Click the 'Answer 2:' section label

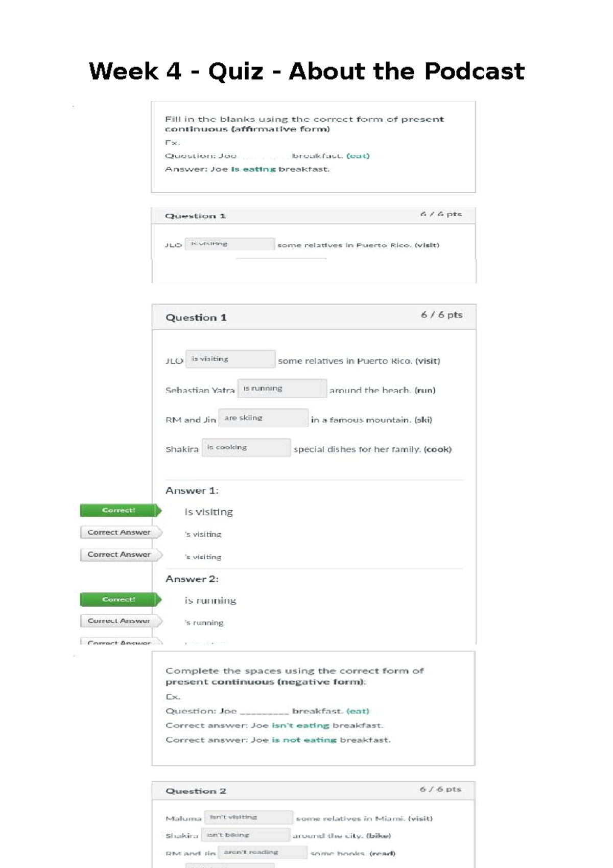tap(192, 579)
